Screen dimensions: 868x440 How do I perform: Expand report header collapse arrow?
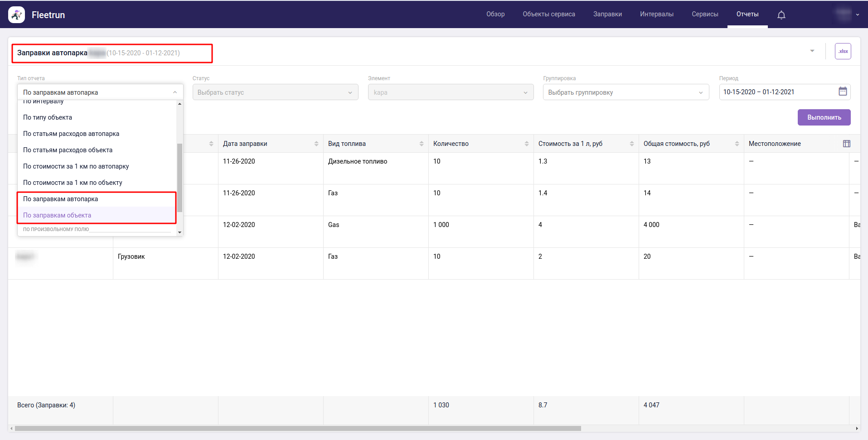click(812, 51)
